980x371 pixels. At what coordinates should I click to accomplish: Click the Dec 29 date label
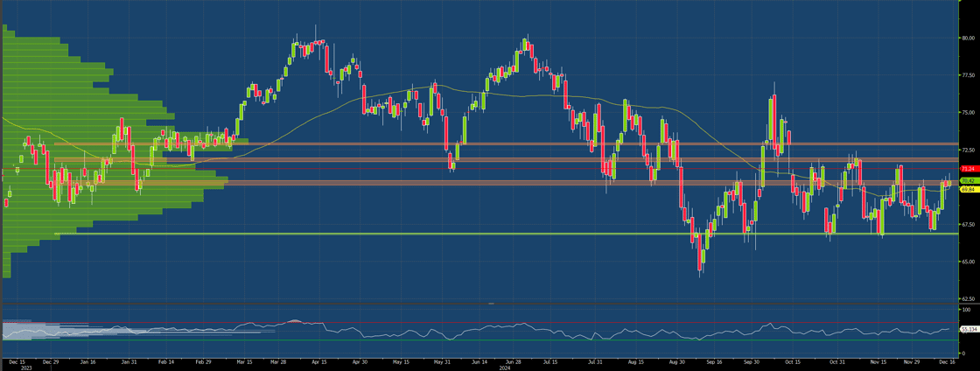51,361
